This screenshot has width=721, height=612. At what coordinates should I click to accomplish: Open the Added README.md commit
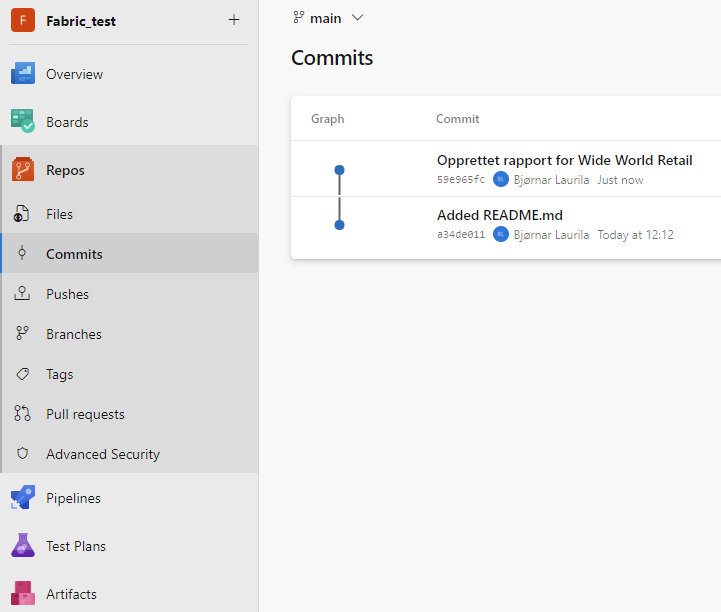point(500,215)
